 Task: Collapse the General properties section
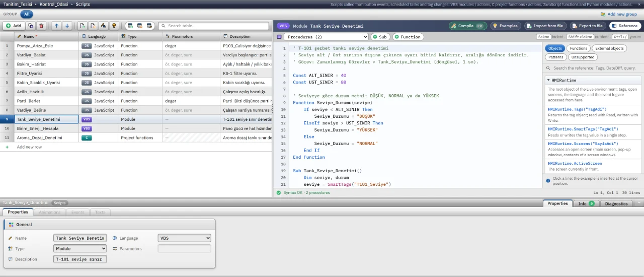pos(109,225)
